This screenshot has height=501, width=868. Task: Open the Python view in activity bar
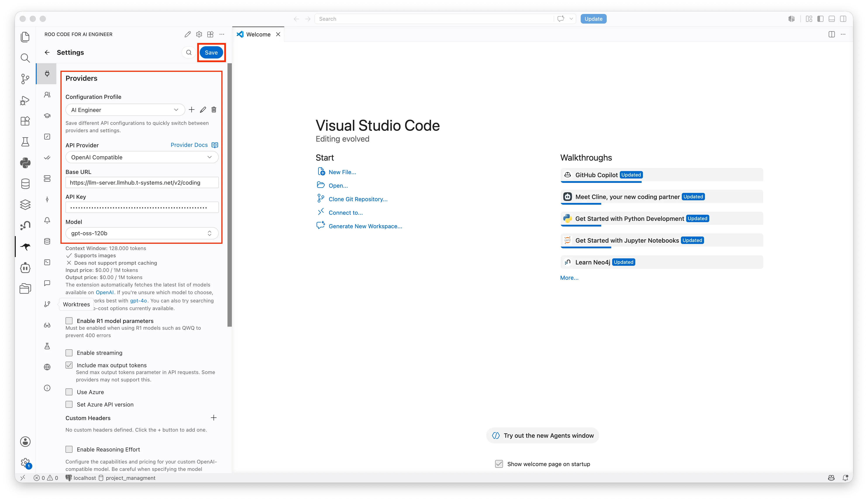25,163
